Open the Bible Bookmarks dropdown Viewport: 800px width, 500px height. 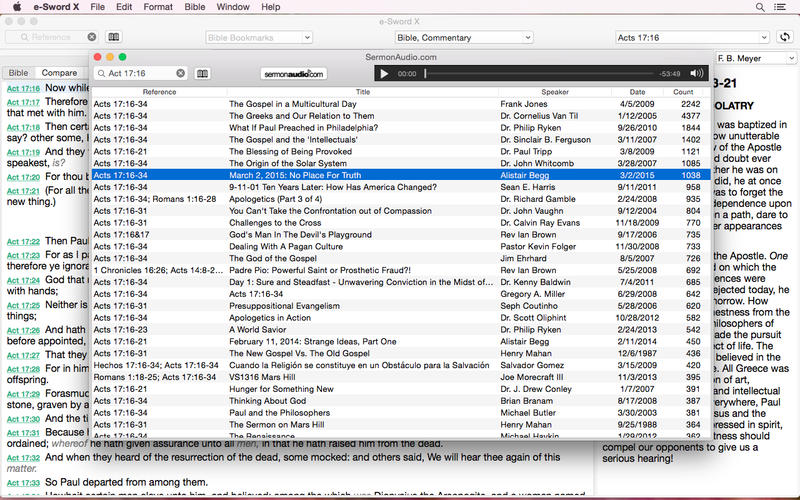(258, 38)
